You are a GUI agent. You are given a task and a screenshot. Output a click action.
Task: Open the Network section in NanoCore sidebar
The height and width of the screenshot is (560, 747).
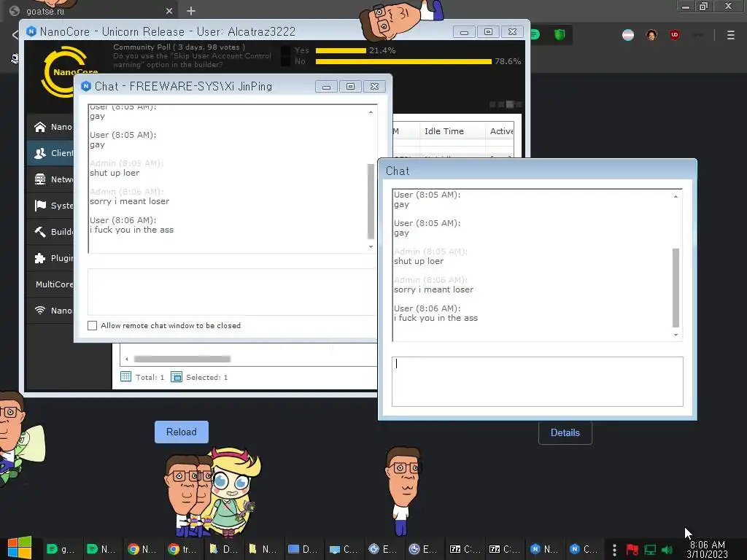pyautogui.click(x=50, y=179)
